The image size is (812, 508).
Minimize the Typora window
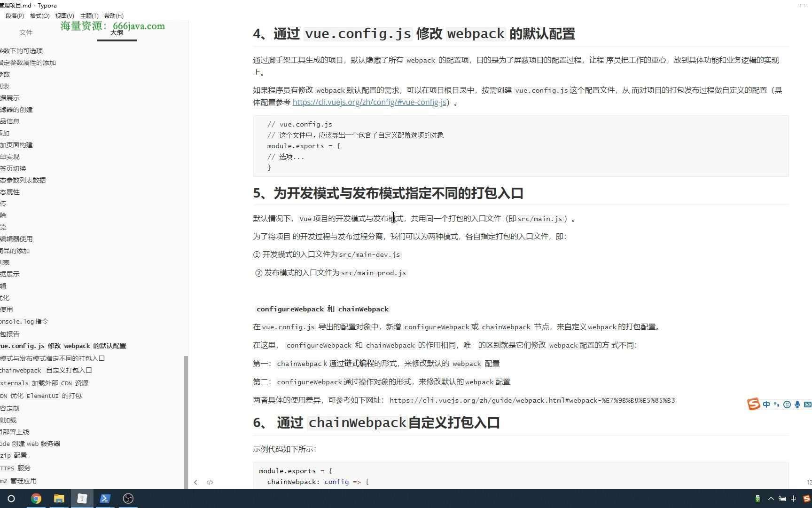(x=802, y=5)
